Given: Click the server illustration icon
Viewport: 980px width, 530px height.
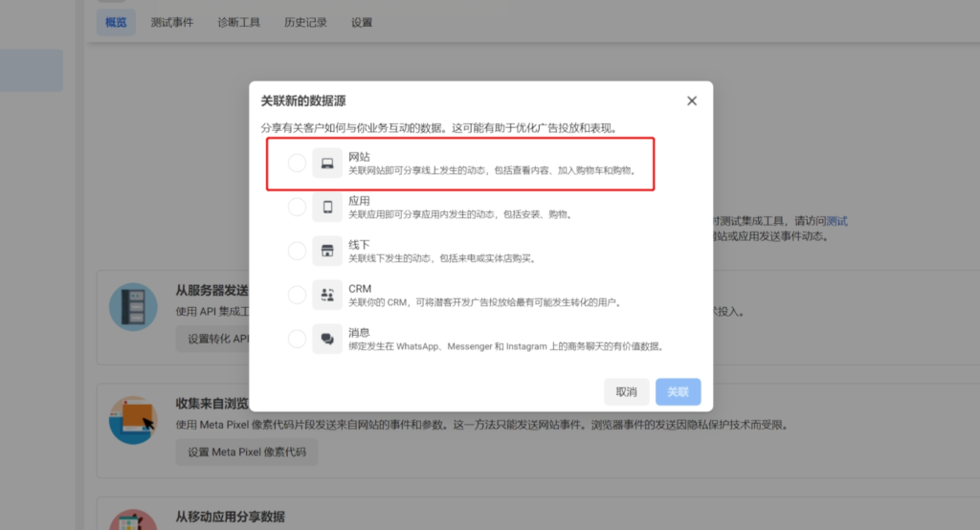Looking at the screenshot, I should pyautogui.click(x=133, y=307).
